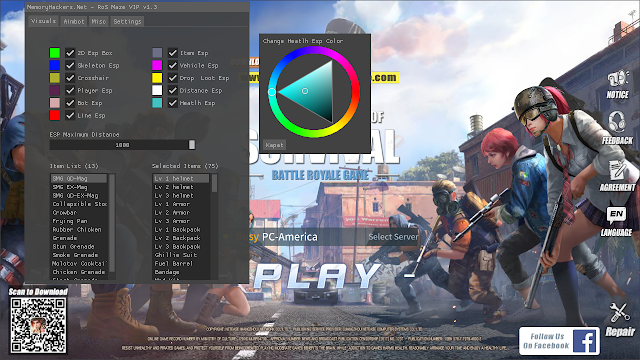Uncheck the 2D Esp Box checkbox
The width and height of the screenshot is (640, 360).
pyautogui.click(x=70, y=53)
